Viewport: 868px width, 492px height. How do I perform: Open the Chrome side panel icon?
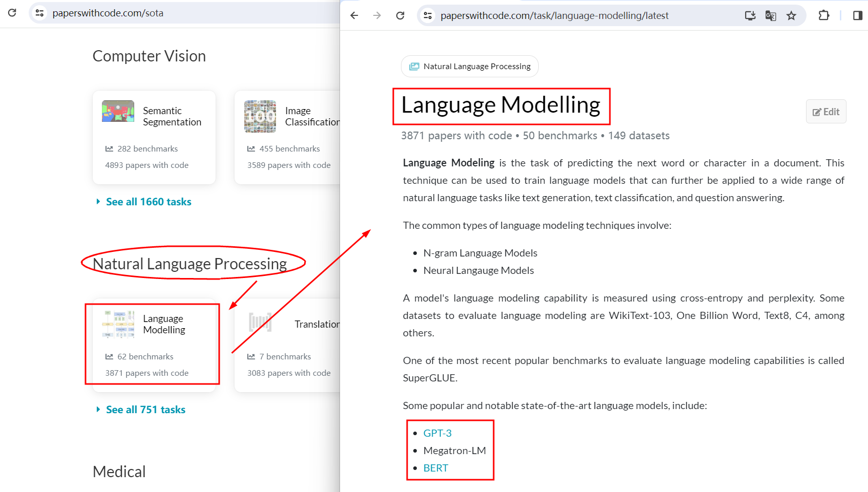click(x=857, y=15)
